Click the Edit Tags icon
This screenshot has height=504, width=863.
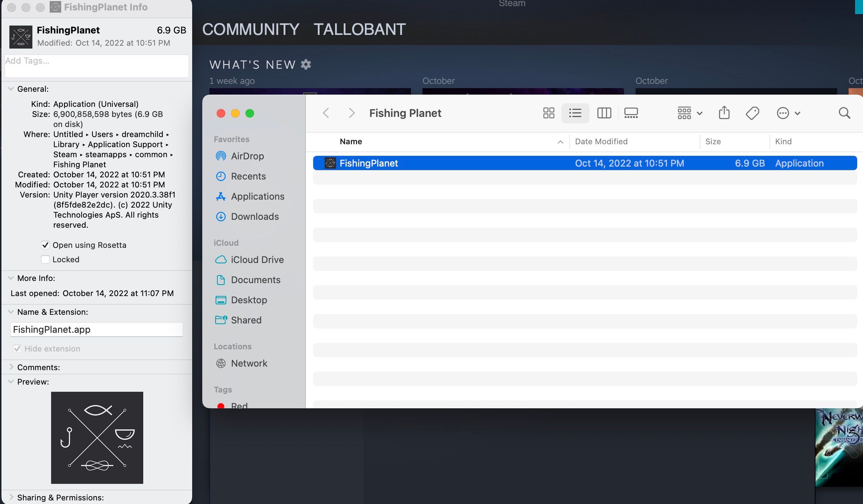click(753, 113)
